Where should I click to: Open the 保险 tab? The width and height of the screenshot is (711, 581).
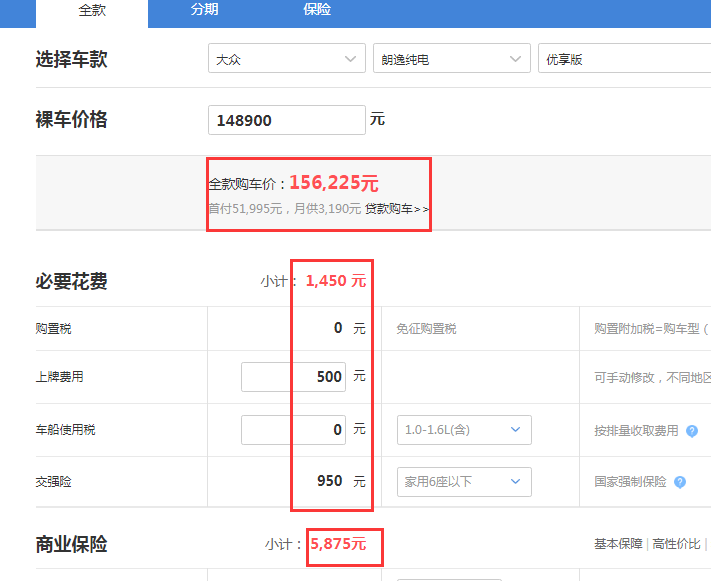317,10
